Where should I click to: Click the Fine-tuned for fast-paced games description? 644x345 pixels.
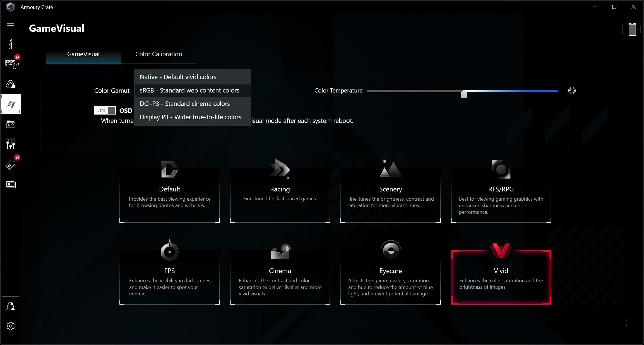coord(280,199)
